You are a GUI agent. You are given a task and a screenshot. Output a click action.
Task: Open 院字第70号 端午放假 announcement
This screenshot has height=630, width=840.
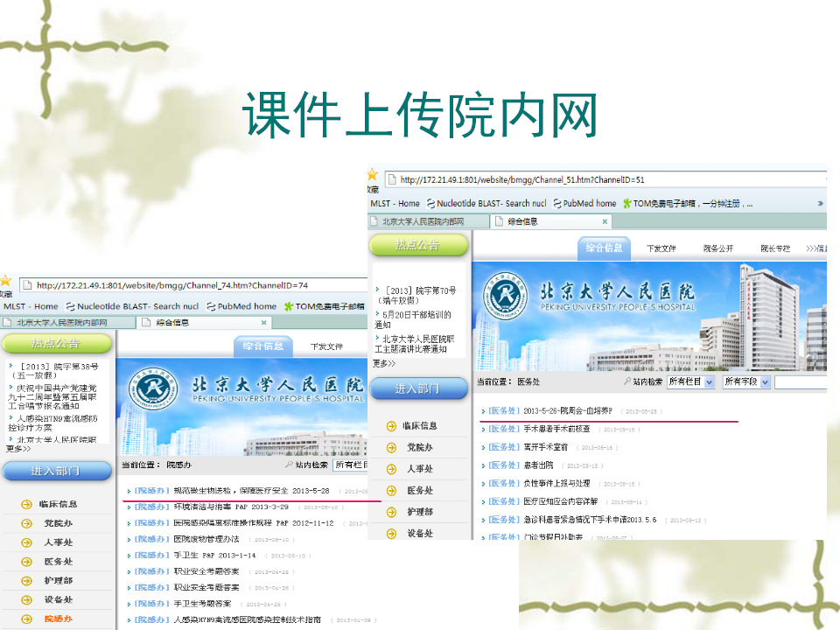pos(416,295)
